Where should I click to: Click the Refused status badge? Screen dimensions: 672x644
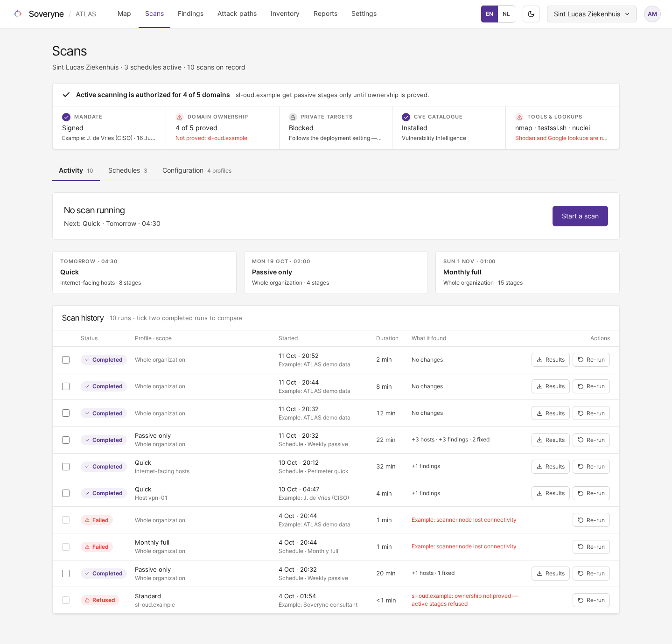[x=100, y=600]
